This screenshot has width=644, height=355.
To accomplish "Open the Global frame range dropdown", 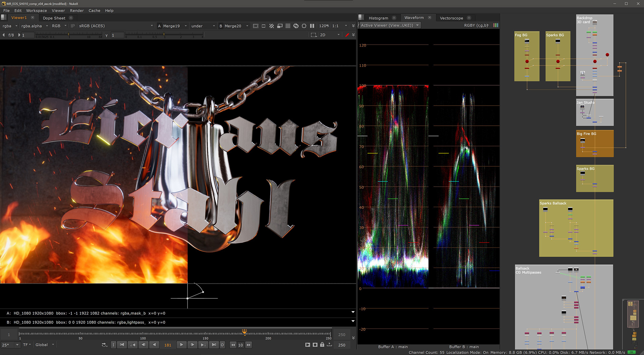I will [x=45, y=345].
